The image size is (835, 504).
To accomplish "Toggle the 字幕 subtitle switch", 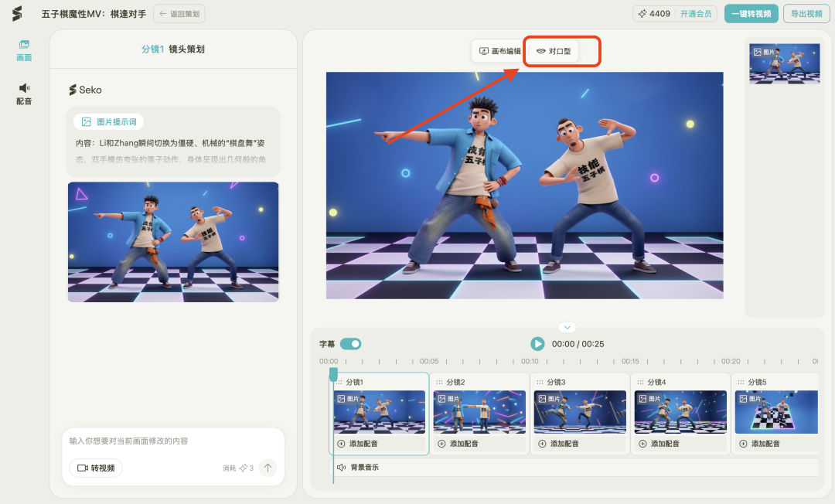I will coord(350,344).
